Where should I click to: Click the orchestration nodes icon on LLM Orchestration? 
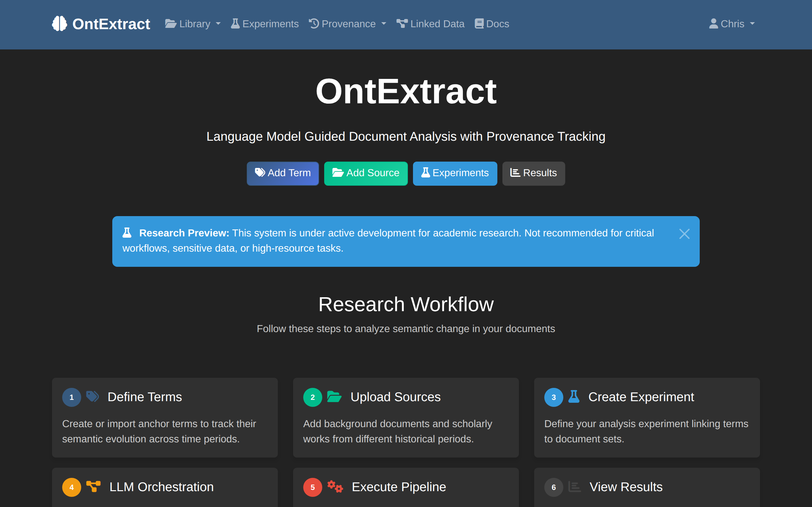[93, 487]
